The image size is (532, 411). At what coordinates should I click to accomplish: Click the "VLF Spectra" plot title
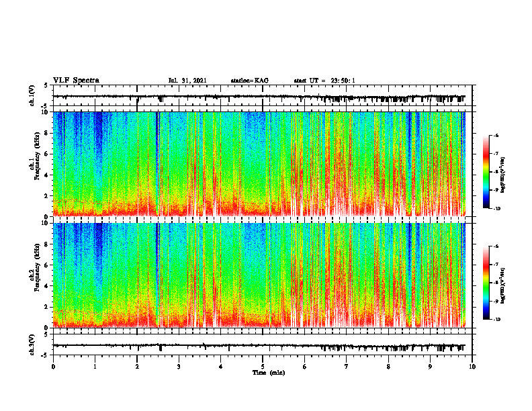coord(76,81)
